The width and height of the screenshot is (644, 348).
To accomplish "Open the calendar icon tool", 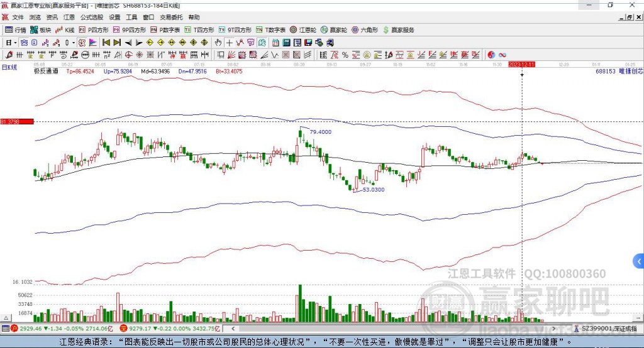I will tap(275, 43).
